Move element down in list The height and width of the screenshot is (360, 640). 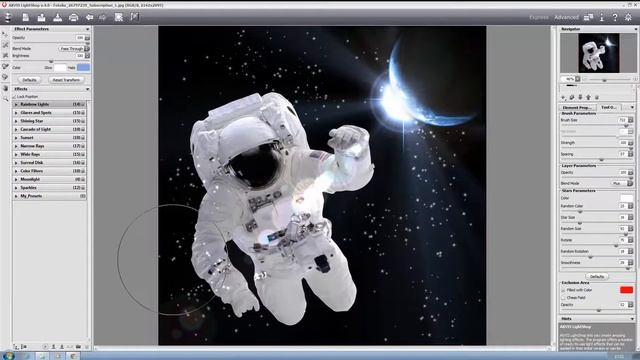pyautogui.click(x=580, y=97)
